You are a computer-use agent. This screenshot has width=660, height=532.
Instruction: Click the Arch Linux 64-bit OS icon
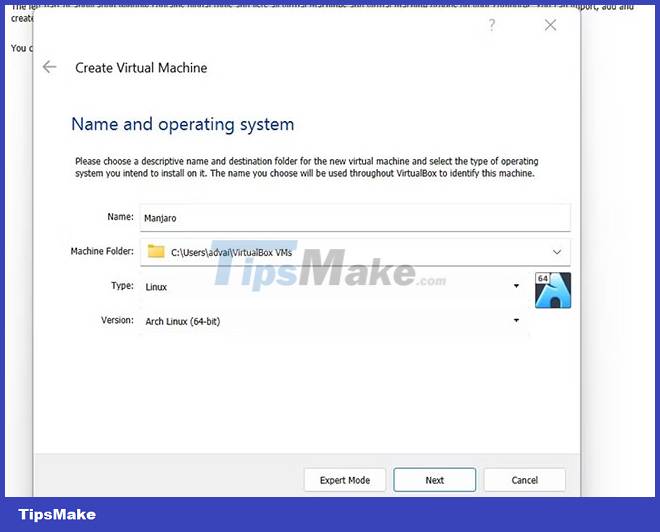pyautogui.click(x=553, y=290)
